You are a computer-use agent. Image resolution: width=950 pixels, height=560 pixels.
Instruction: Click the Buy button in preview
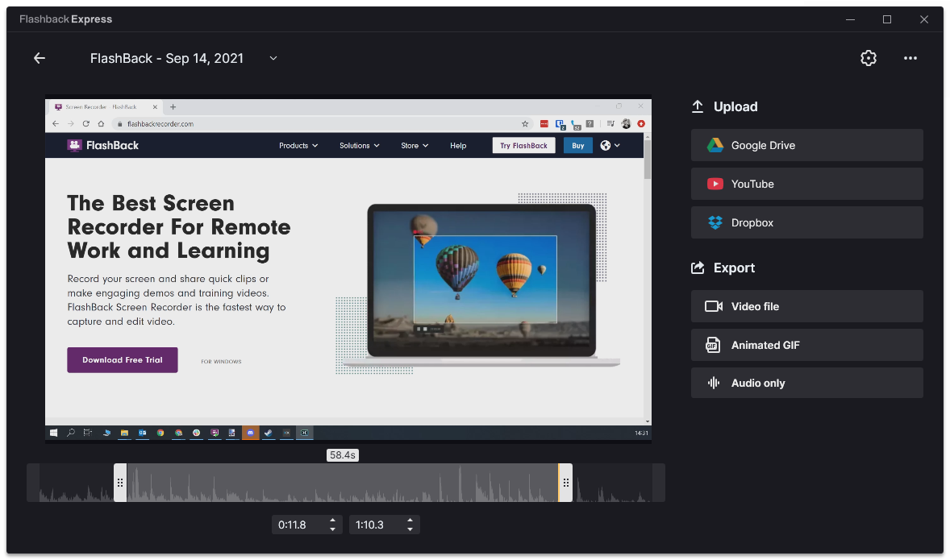point(578,146)
